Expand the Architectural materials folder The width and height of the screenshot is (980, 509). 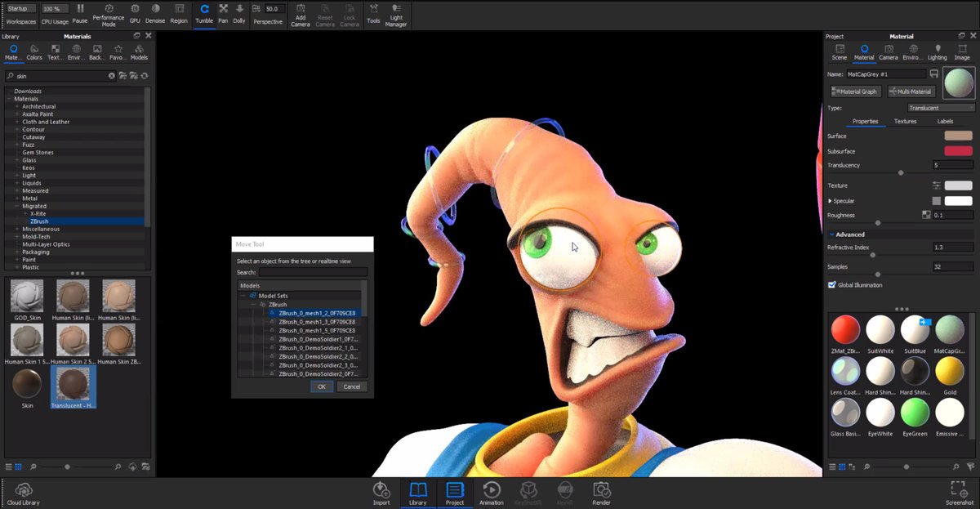(x=16, y=106)
